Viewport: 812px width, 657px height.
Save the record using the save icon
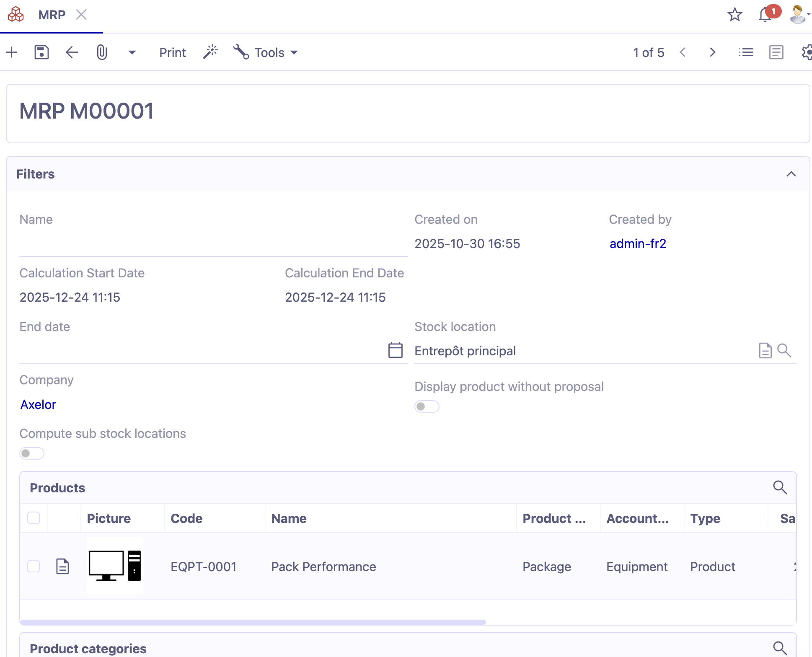(x=41, y=52)
